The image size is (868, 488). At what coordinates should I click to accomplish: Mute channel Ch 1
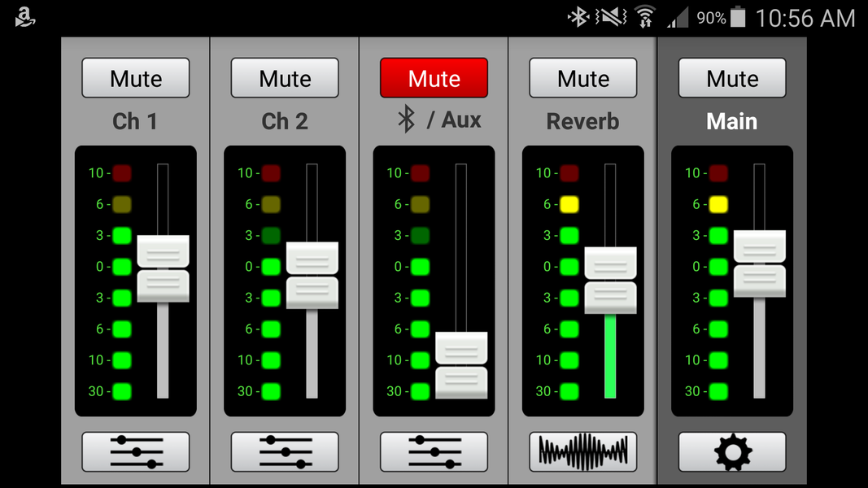136,78
